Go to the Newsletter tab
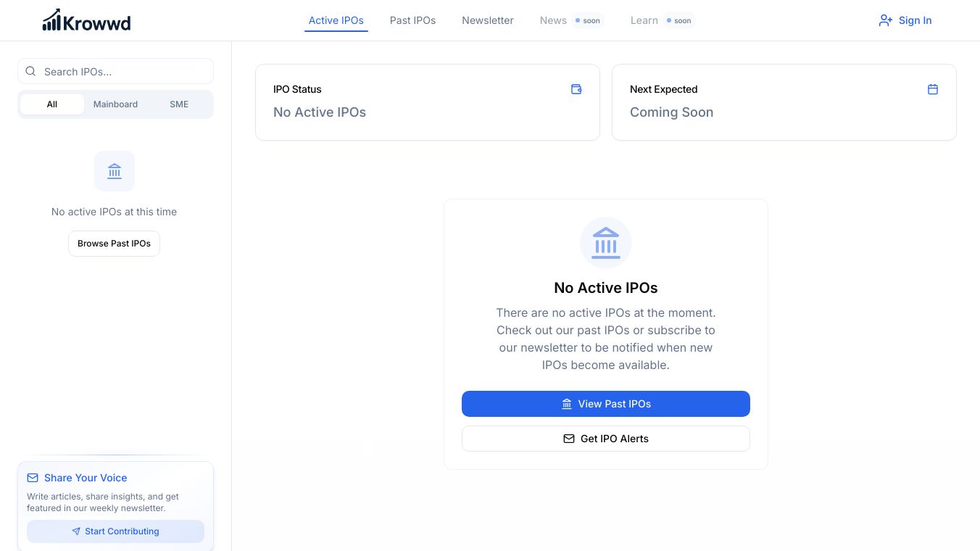980x551 pixels. (488, 20)
